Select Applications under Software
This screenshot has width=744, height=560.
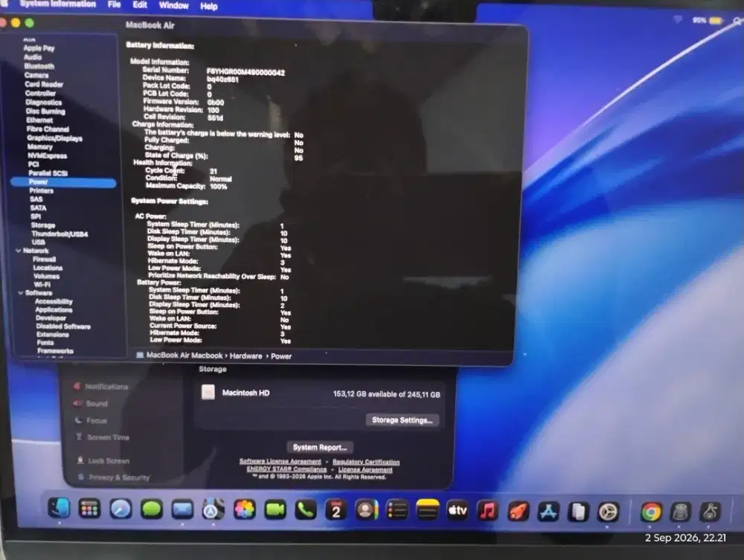coord(54,309)
